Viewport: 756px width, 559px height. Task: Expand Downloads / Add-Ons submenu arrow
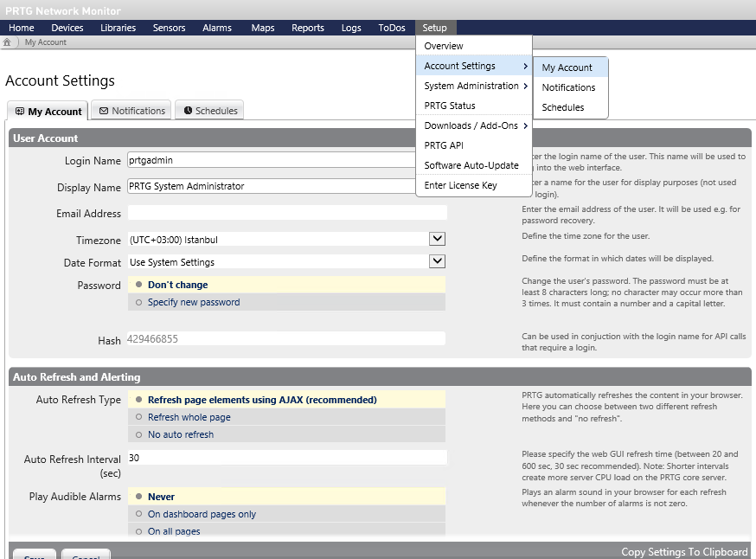coord(526,125)
